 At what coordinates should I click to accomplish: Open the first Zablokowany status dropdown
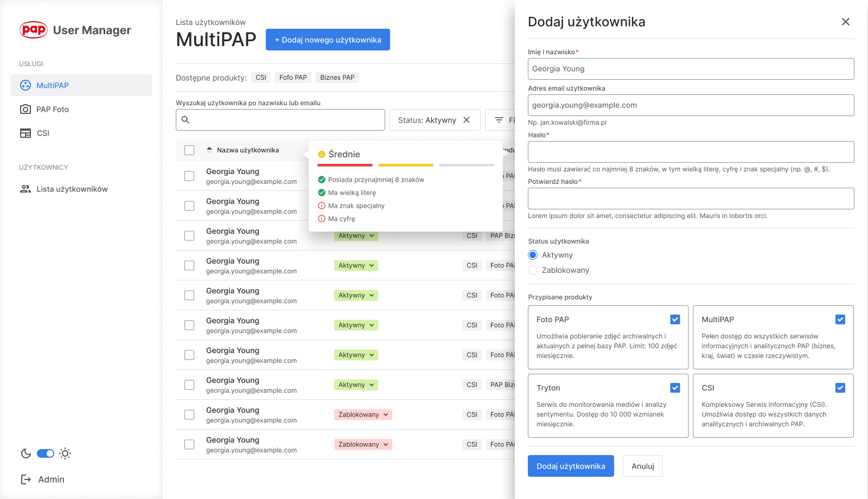tap(363, 414)
